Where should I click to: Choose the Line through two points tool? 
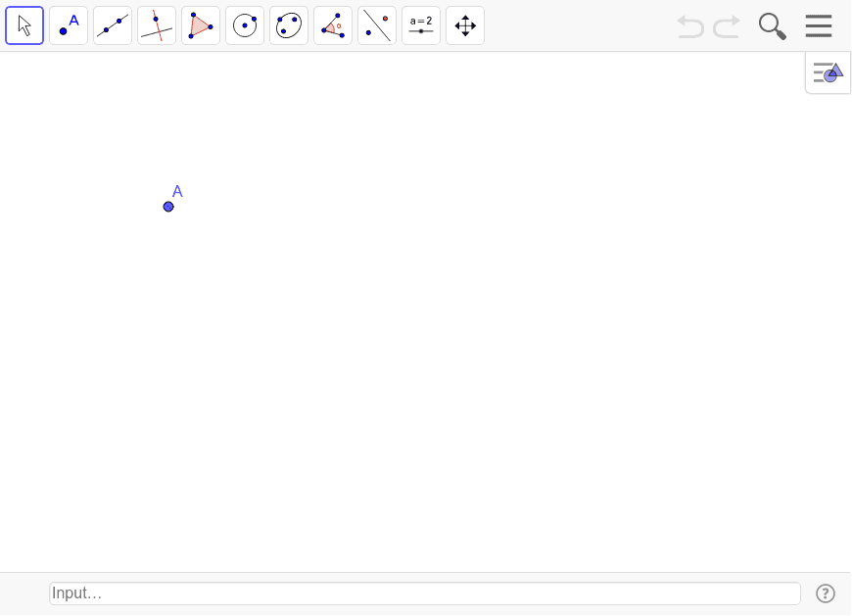pos(113,25)
